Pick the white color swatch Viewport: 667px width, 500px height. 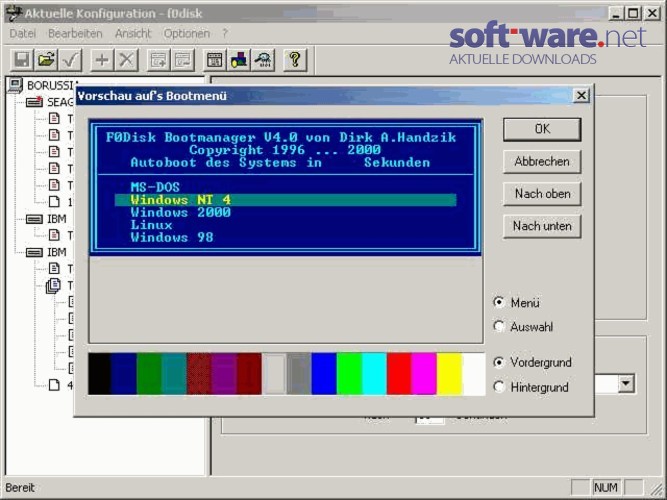[x=473, y=374]
